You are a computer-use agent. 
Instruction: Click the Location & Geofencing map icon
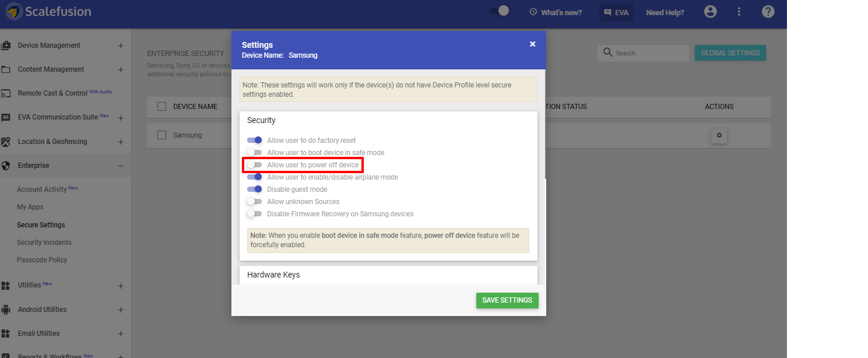click(6, 142)
